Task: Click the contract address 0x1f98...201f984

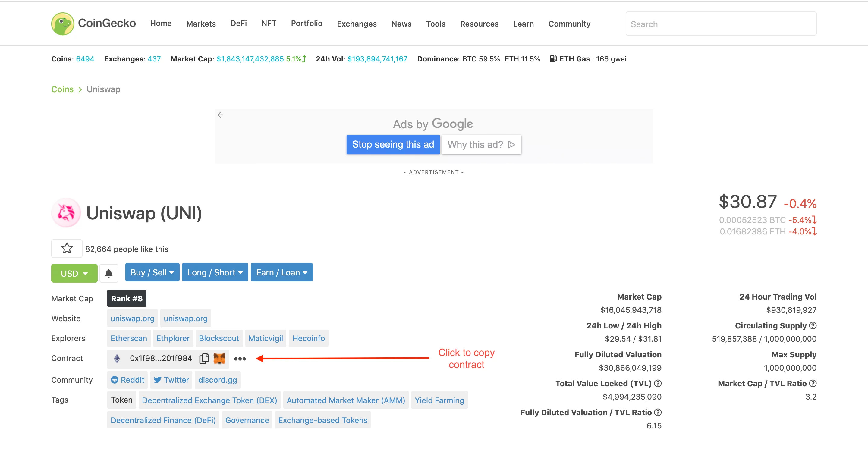Action: [161, 358]
